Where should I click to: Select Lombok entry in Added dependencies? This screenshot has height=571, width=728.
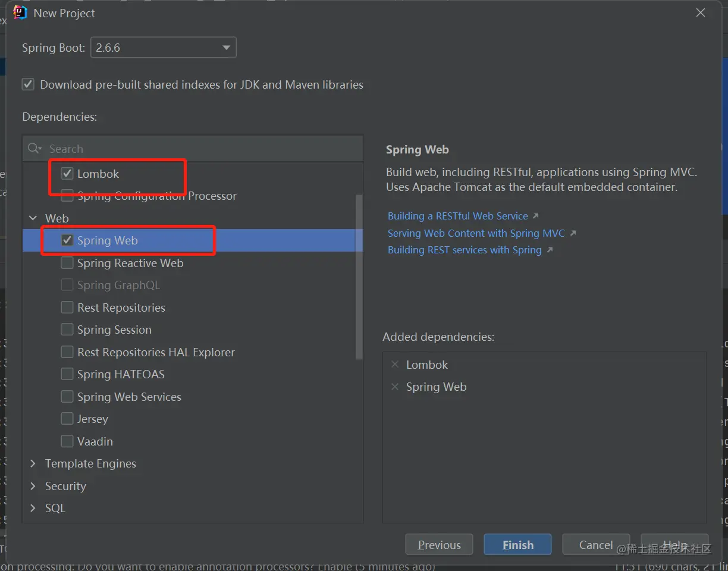point(427,365)
